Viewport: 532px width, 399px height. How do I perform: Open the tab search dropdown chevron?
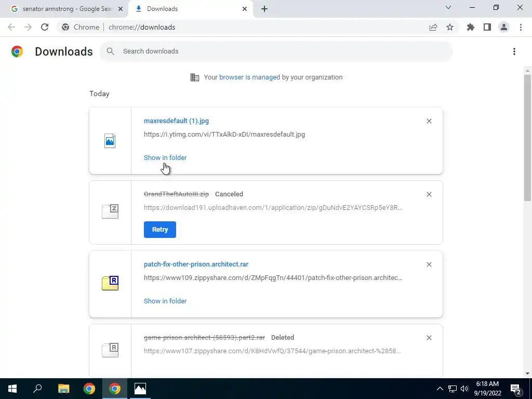tap(448, 7)
